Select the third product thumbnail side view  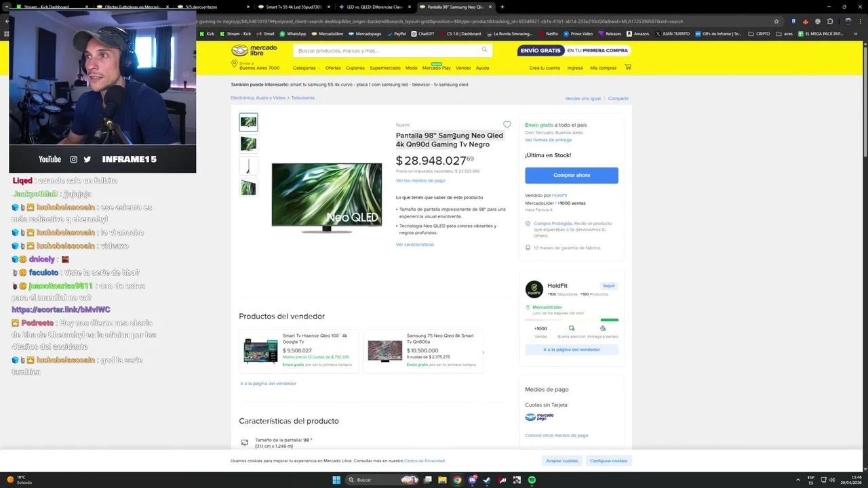[248, 165]
